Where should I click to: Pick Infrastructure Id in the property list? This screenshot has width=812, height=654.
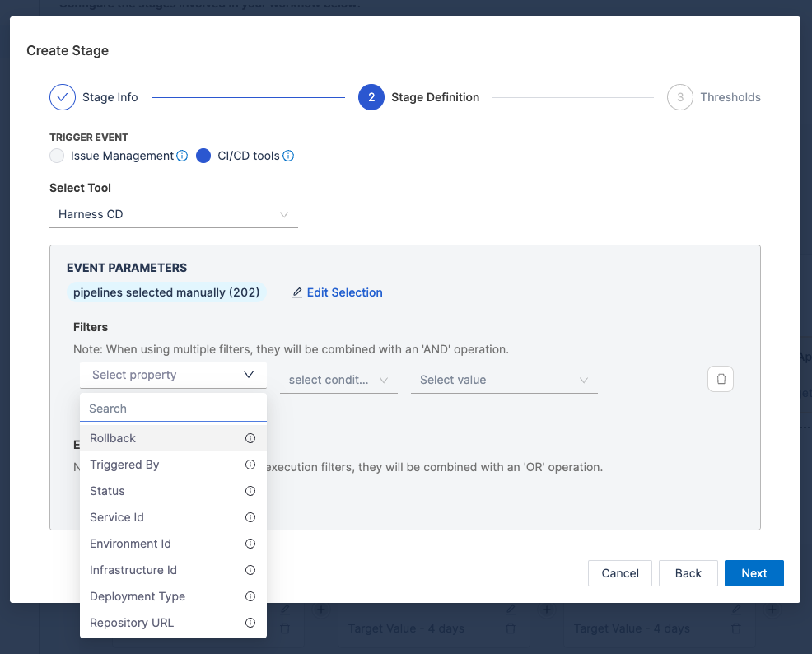[133, 570]
